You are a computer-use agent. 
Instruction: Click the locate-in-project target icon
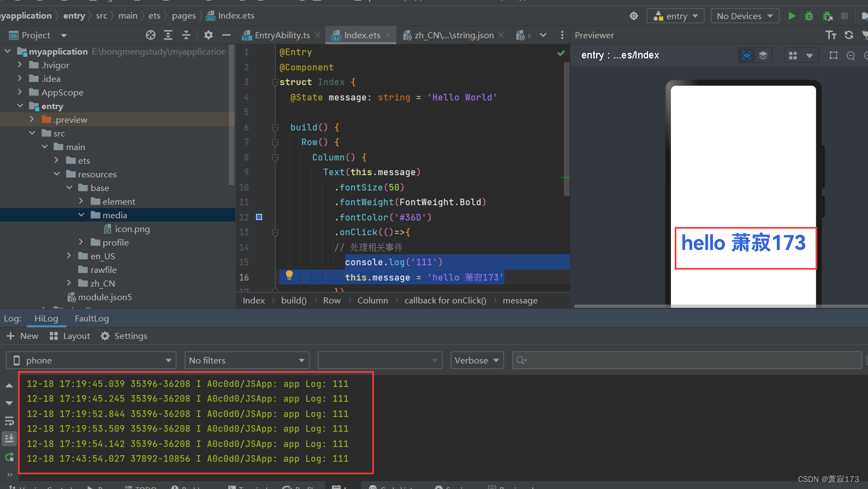151,35
